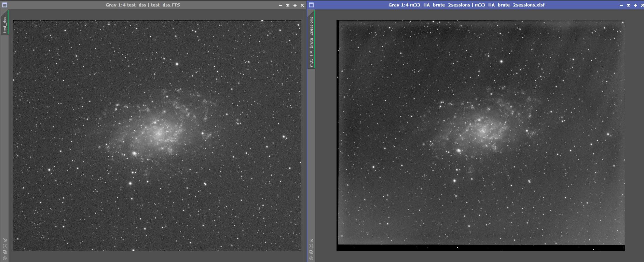Click the title text "Gray 1:4 test_dss | test_dss.FTS"
This screenshot has width=644, height=262.
pos(143,5)
